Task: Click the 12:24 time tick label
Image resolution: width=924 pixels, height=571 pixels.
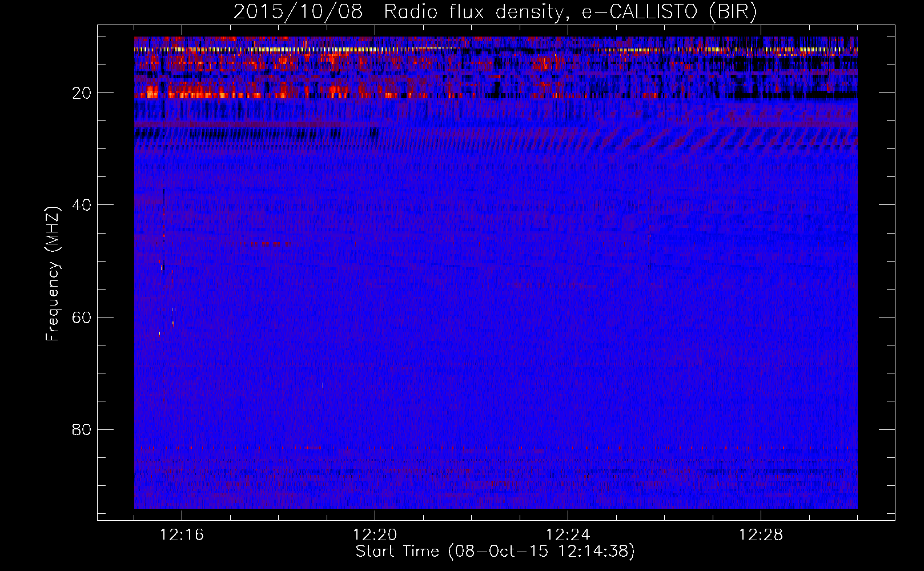Action: [x=568, y=535]
